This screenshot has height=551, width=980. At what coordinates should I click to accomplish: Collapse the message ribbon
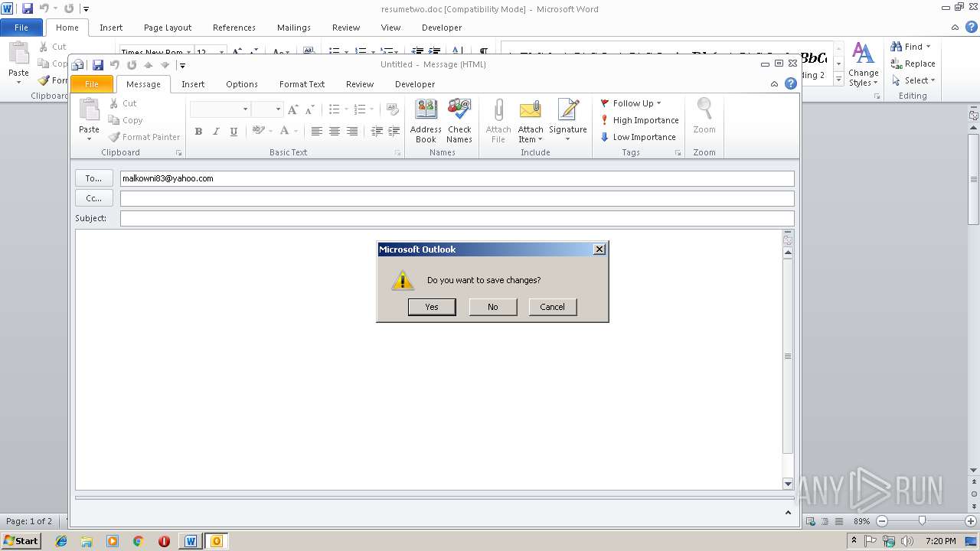[775, 83]
